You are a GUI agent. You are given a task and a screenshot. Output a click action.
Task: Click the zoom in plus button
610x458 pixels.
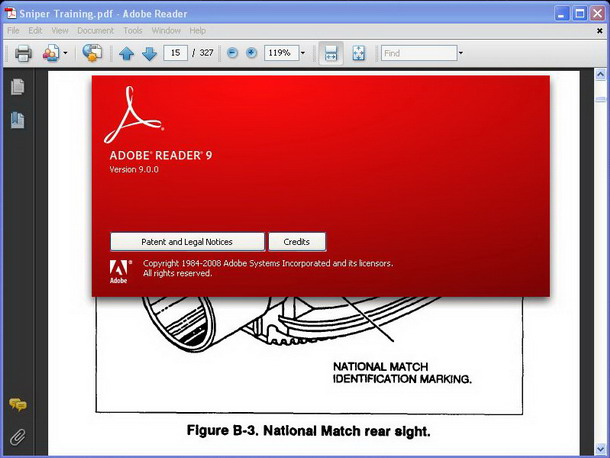point(251,53)
